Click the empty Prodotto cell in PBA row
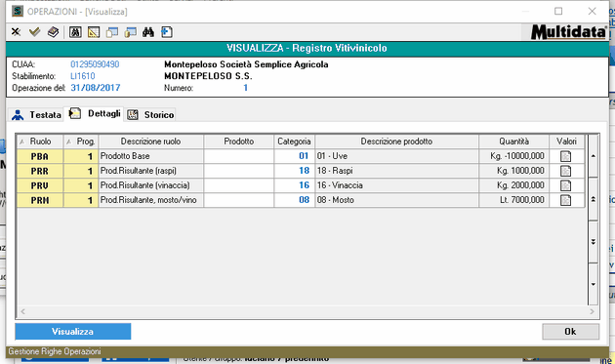615x364 pixels. [239, 156]
